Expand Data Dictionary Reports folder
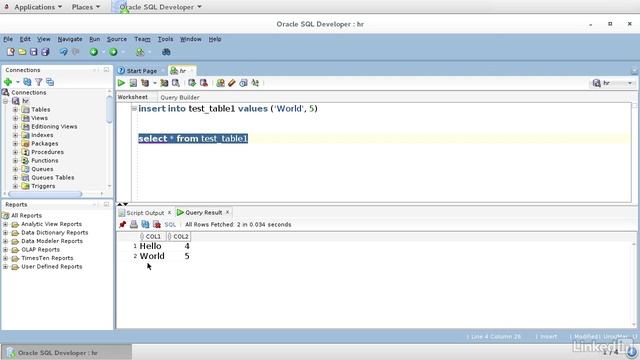 pyautogui.click(x=5, y=233)
